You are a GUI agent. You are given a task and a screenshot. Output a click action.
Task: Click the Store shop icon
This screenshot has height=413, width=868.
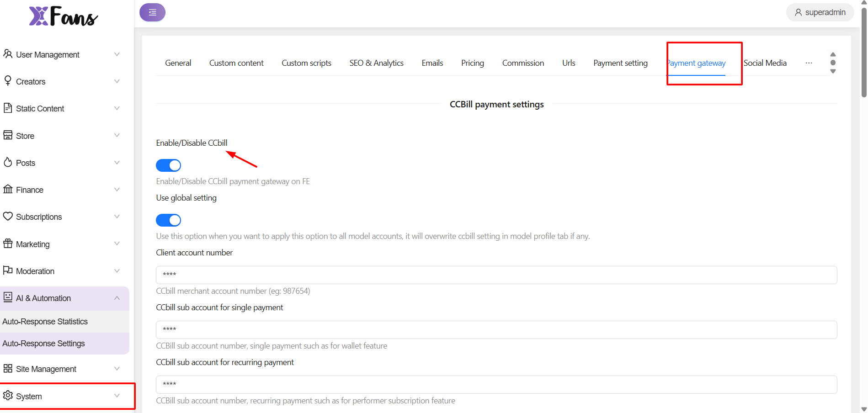point(8,135)
